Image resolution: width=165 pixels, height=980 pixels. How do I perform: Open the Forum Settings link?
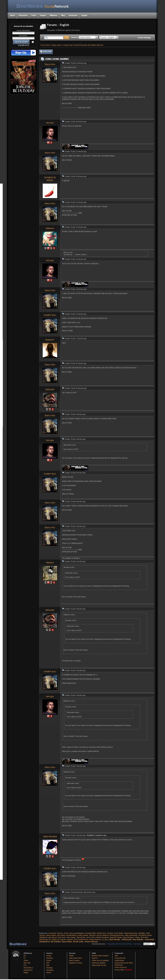coord(144,38)
